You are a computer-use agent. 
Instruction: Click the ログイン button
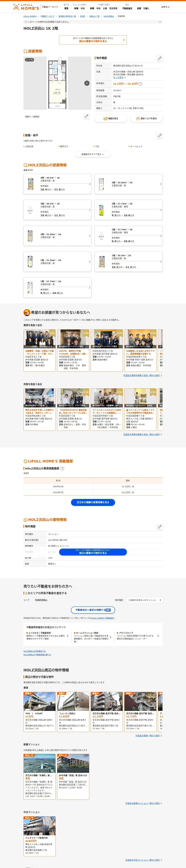pyautogui.click(x=165, y=7)
